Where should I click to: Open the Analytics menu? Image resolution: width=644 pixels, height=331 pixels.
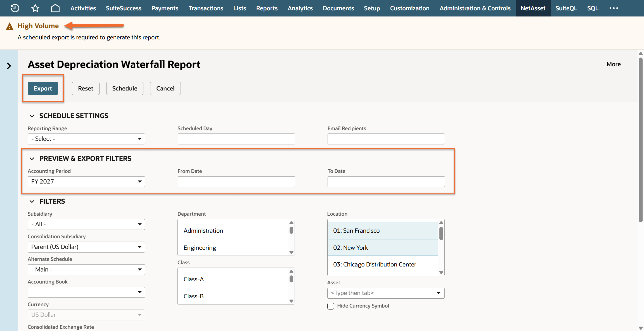[300, 8]
